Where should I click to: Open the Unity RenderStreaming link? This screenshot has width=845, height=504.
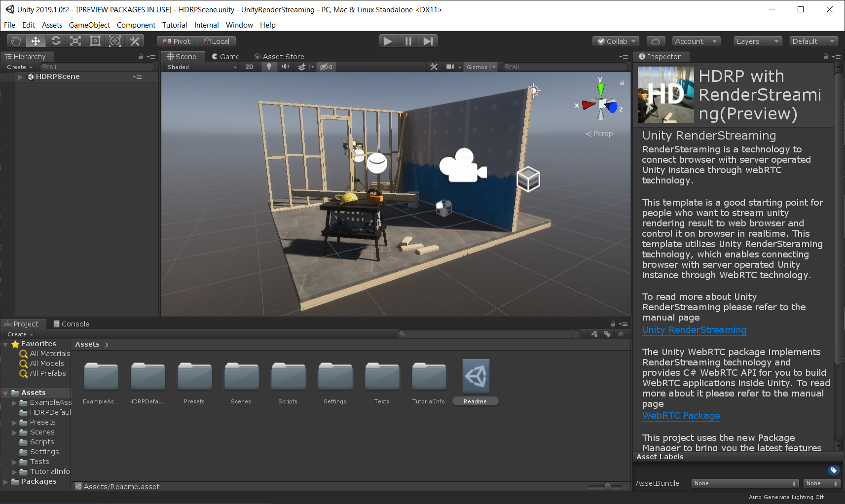coord(694,330)
